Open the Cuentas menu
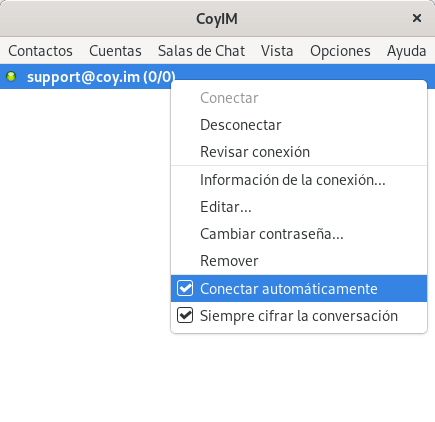 tap(115, 51)
